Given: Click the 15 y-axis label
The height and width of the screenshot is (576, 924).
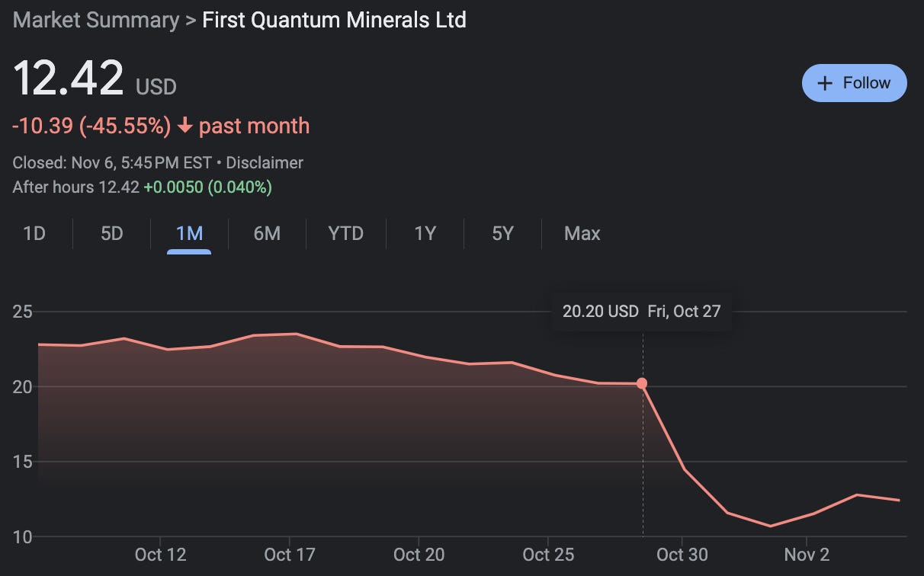Looking at the screenshot, I should [x=24, y=462].
